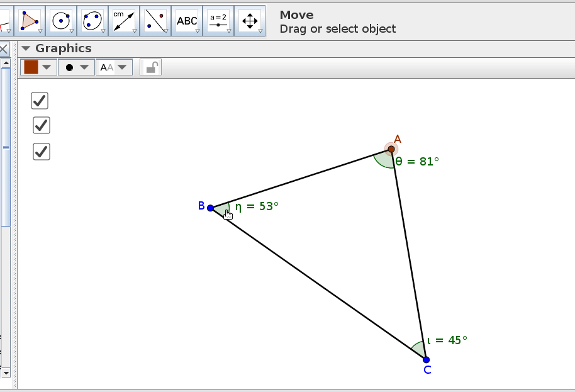This screenshot has width=575, height=392.
Task: Click the green angle arc at vertex C
Action: [418, 349]
